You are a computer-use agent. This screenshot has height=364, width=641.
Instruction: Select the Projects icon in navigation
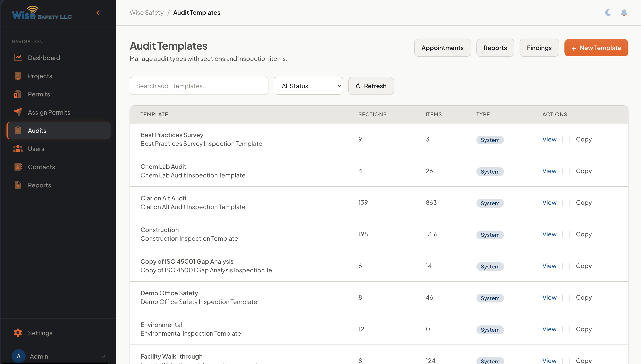pos(18,76)
